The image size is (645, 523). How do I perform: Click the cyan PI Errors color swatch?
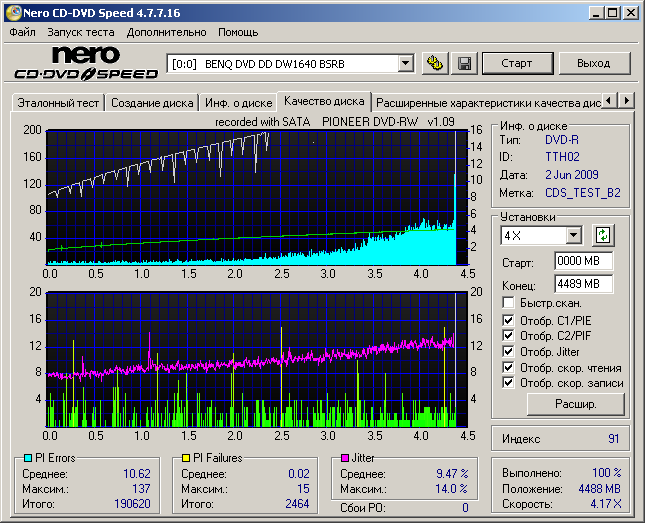[x=26, y=458]
